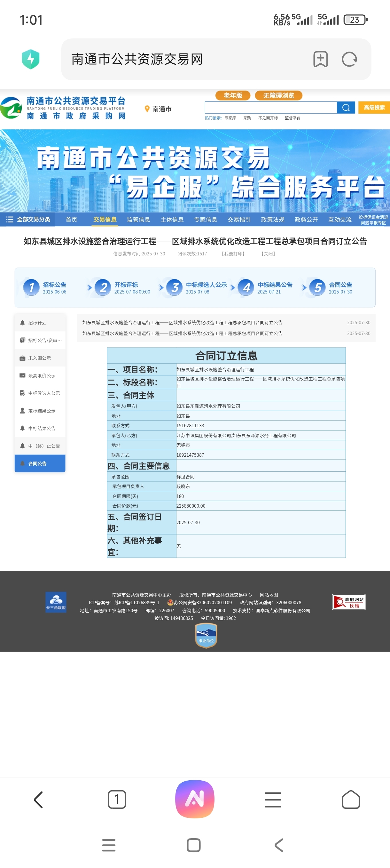Click the Nantong platform logo
Viewport: 390px width, 868px height.
tap(63, 108)
